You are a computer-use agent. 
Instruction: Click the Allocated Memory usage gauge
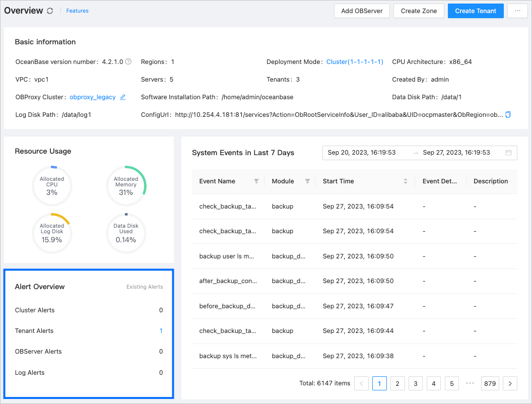click(126, 185)
